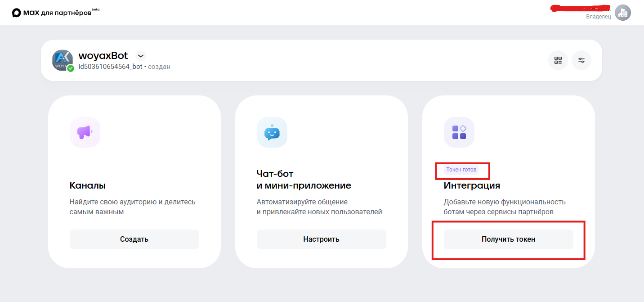Click the woyaxBot name title
Screen dimensions: 644x302
103,56
